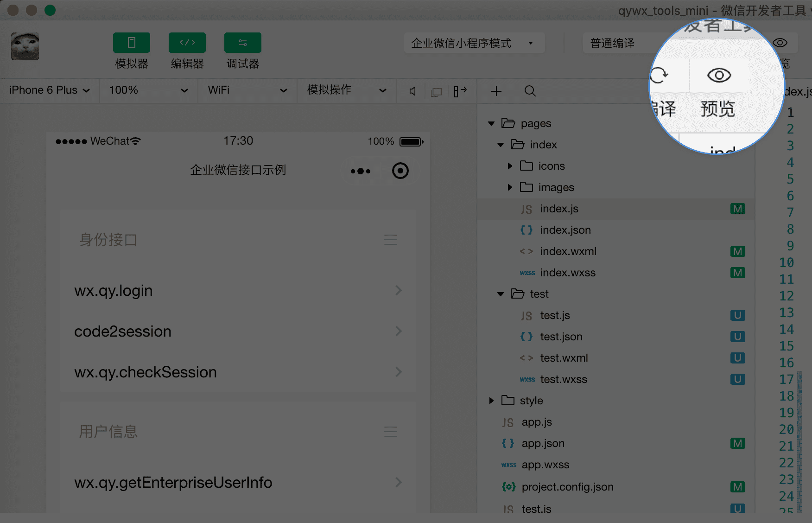Mute the simulator sound speaker icon
This screenshot has height=523, width=812.
click(412, 91)
